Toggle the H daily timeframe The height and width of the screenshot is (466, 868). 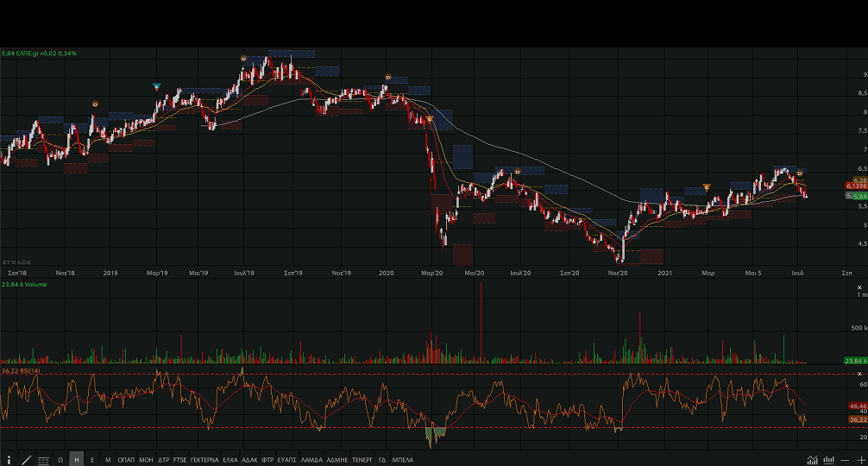(76, 460)
